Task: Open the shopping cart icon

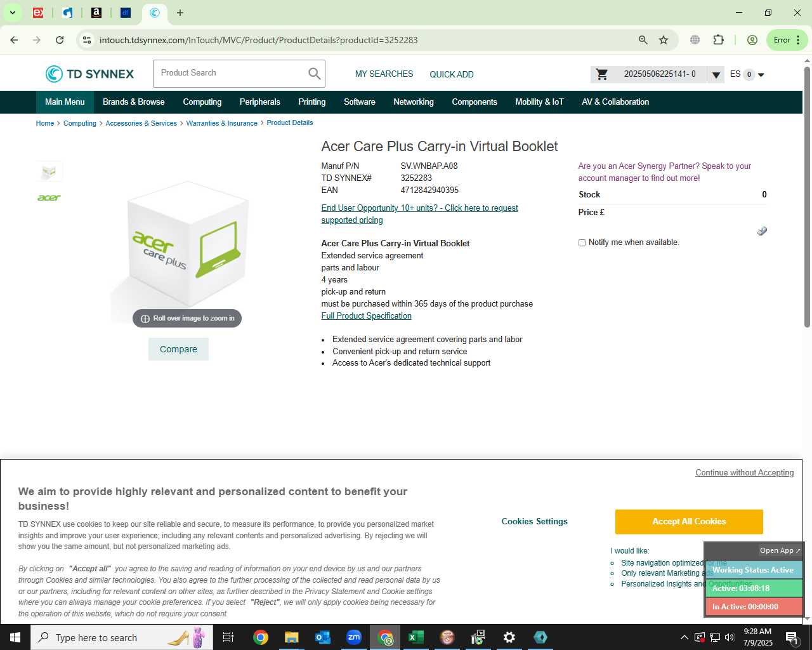Action: pyautogui.click(x=602, y=74)
